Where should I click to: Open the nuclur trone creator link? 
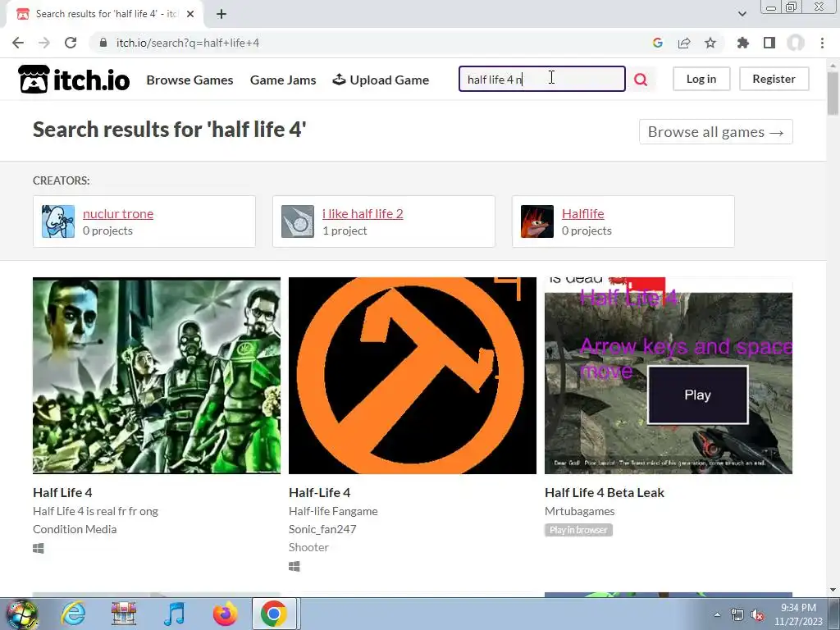pyautogui.click(x=118, y=214)
